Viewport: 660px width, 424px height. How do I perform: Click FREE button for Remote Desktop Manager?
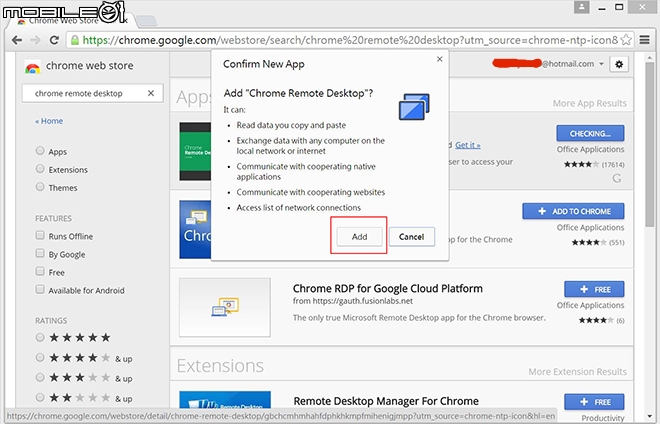tap(594, 402)
